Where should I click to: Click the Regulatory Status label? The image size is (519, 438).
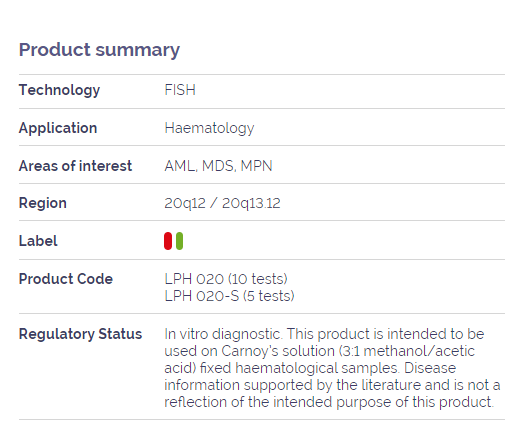point(80,334)
